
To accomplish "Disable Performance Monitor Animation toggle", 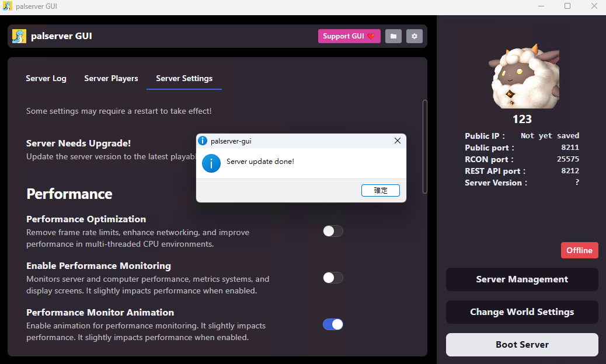I will coord(333,325).
